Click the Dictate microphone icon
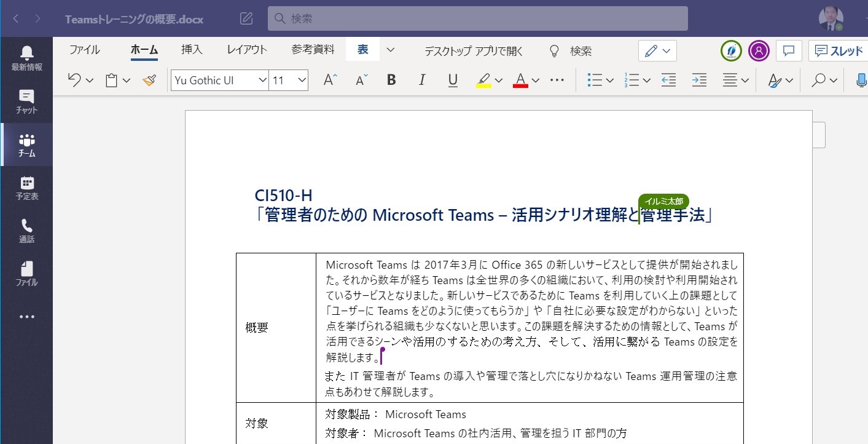Viewport: 868px width, 444px height. (861, 80)
